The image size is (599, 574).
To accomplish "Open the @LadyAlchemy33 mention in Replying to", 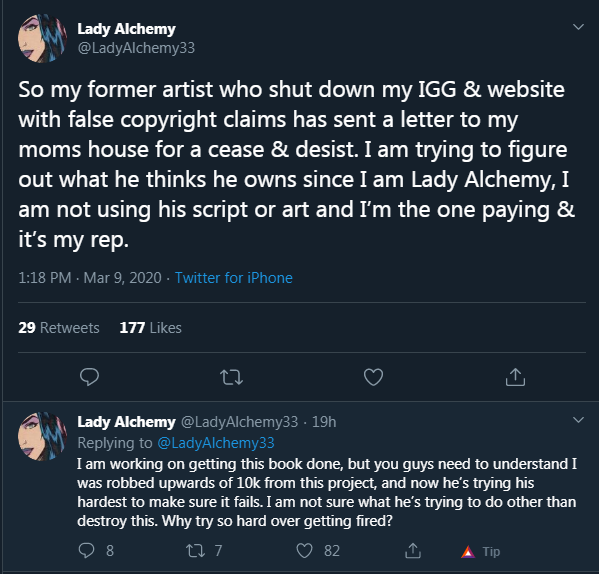I will (x=216, y=443).
